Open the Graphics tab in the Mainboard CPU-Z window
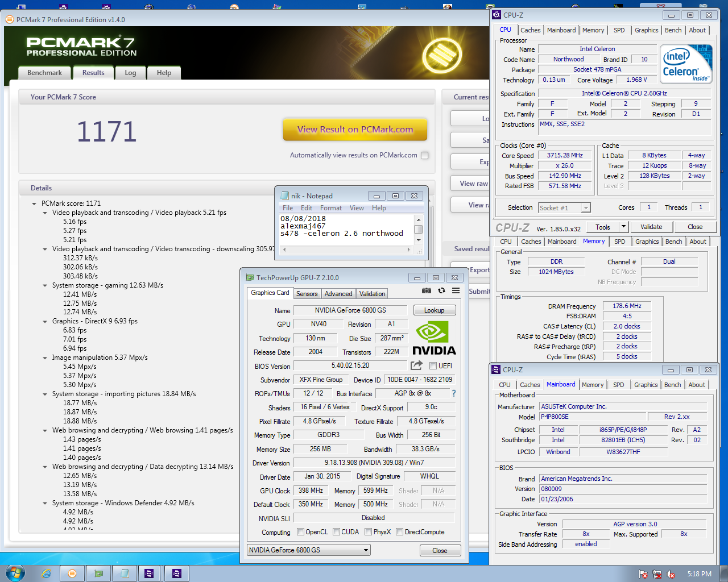The image size is (728, 582). 646,385
